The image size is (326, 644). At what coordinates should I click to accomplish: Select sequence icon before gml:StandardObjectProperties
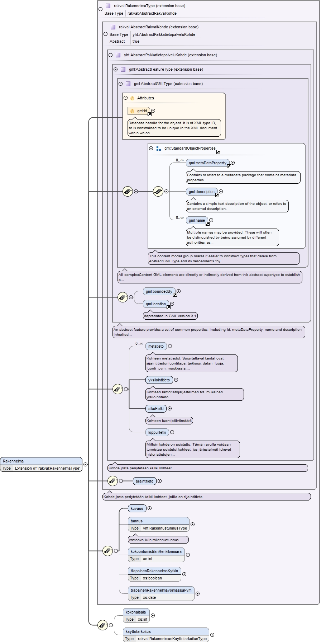tap(128, 191)
